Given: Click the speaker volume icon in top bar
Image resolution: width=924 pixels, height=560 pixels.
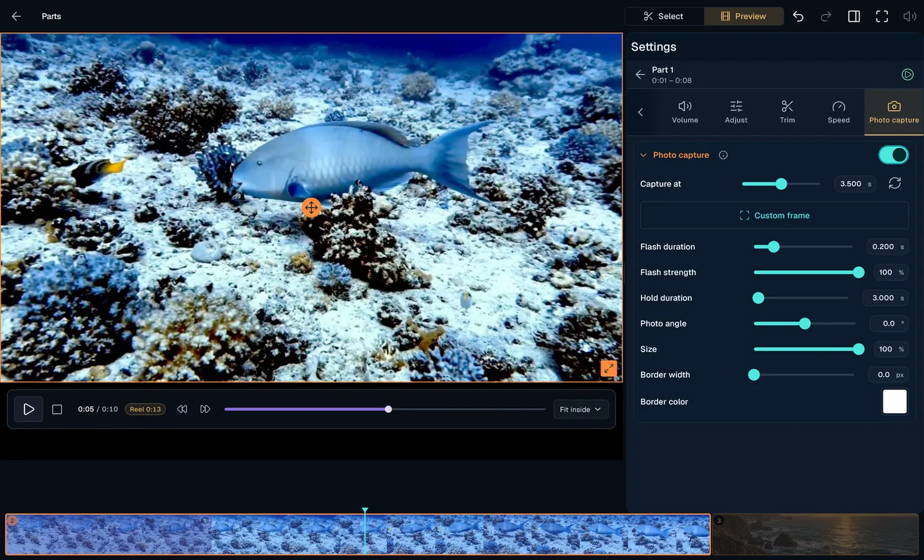Looking at the screenshot, I should [910, 16].
